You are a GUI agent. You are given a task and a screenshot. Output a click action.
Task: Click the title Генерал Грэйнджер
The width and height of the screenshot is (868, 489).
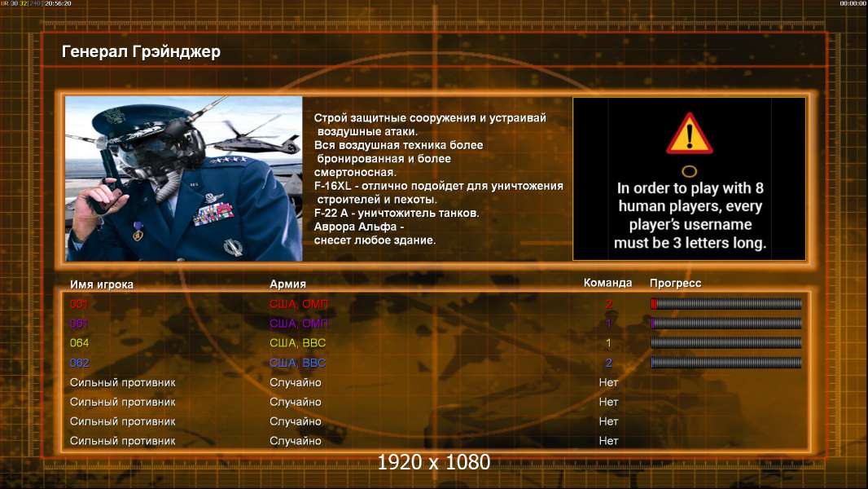(141, 51)
